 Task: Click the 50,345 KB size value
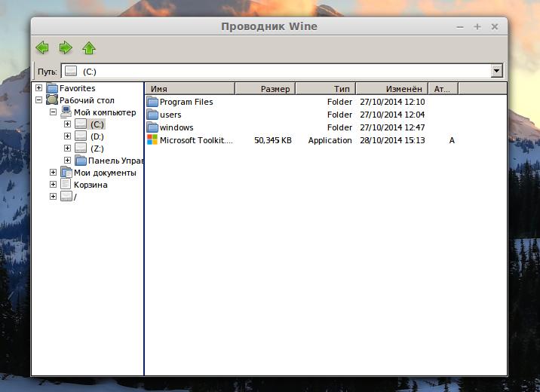273,140
